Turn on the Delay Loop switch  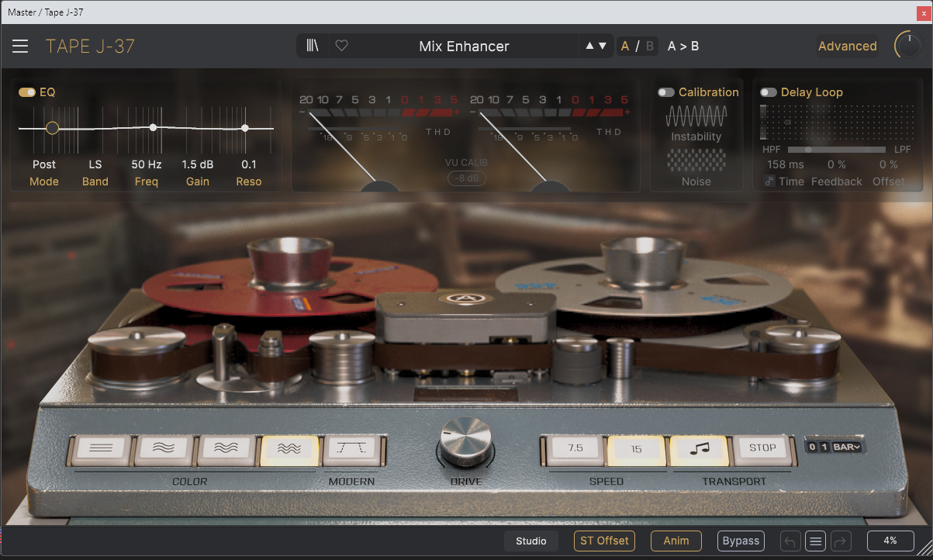[768, 92]
